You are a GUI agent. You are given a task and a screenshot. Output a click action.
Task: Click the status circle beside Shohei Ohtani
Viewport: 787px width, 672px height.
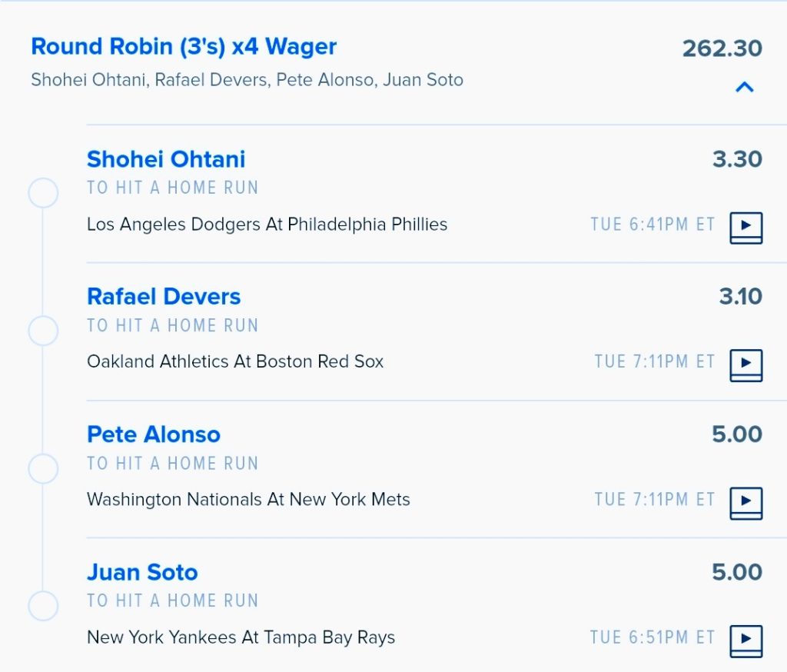tap(43, 193)
